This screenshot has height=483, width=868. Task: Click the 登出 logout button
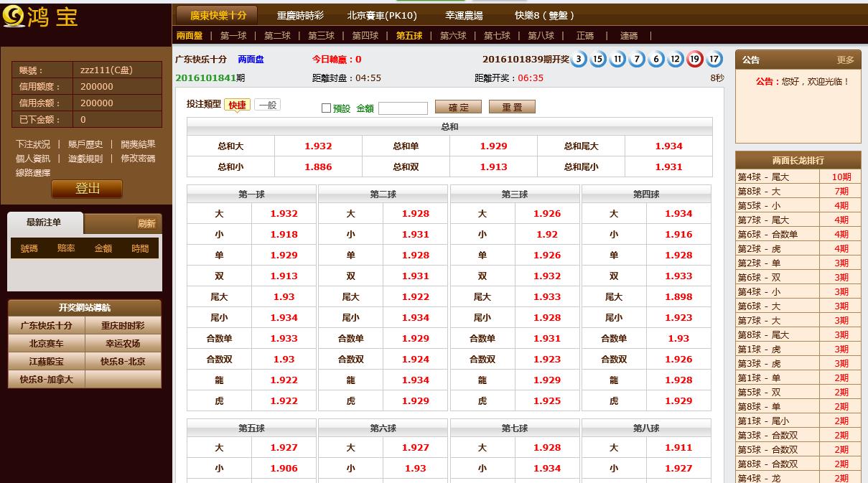pyautogui.click(x=87, y=189)
